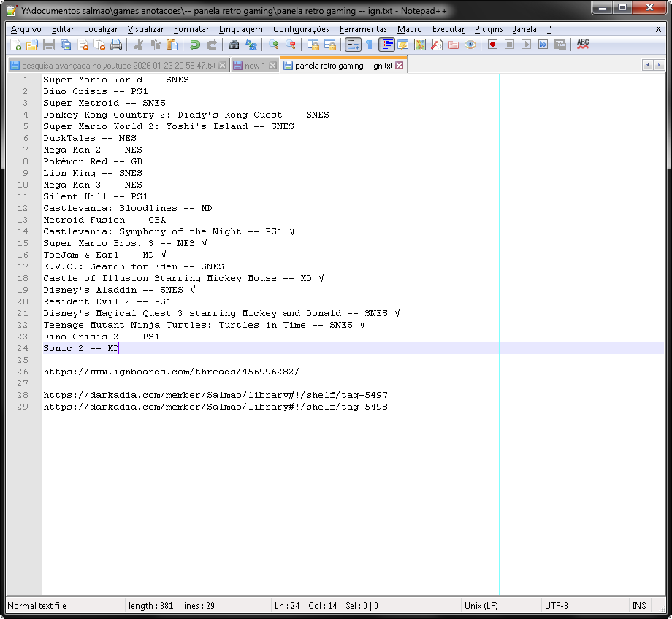672x619 pixels.
Task: Open the Visualizar menu
Action: tap(145, 29)
